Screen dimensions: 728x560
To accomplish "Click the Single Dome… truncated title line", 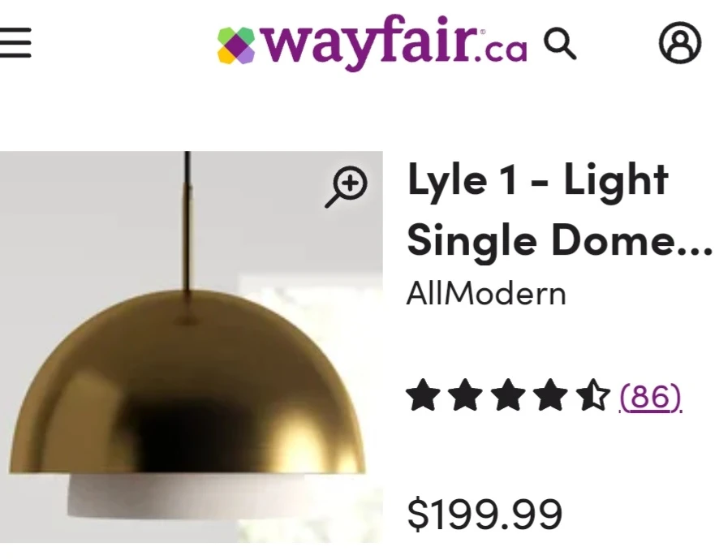I will coord(559,241).
